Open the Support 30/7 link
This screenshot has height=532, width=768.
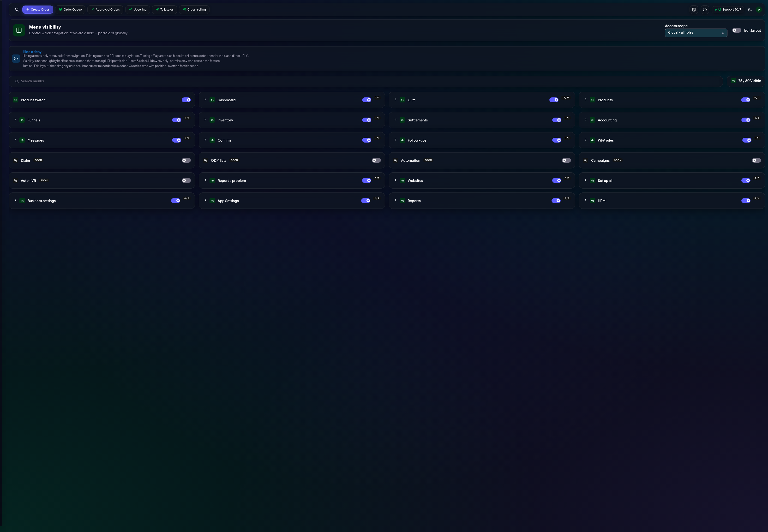pyautogui.click(x=728, y=10)
